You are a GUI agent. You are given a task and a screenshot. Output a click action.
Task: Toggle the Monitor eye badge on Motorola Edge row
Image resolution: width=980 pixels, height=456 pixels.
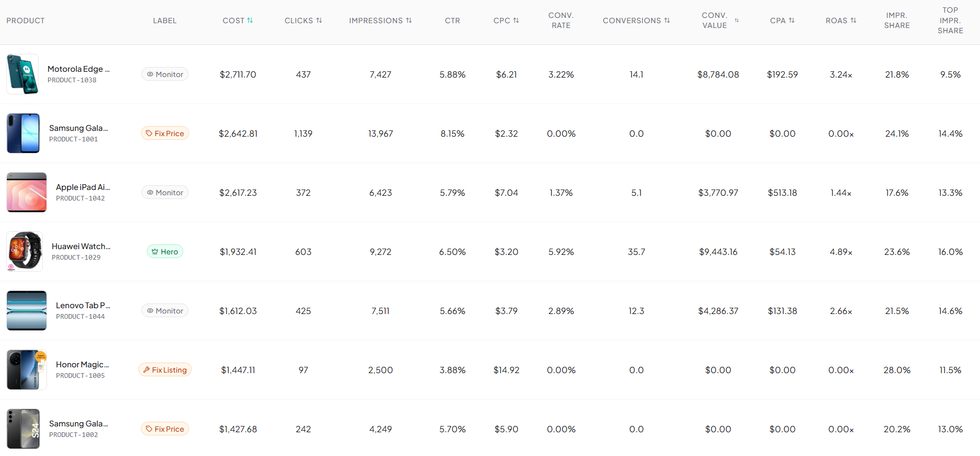click(165, 74)
